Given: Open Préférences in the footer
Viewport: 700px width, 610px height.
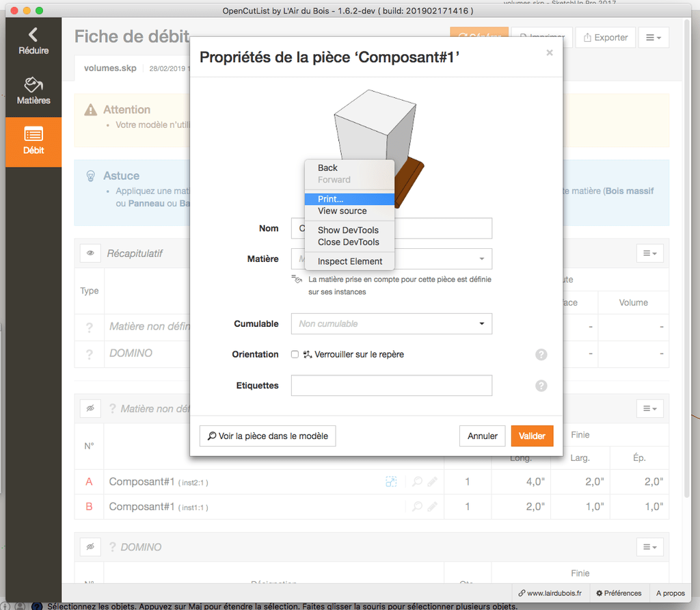Looking at the screenshot, I should 619,593.
